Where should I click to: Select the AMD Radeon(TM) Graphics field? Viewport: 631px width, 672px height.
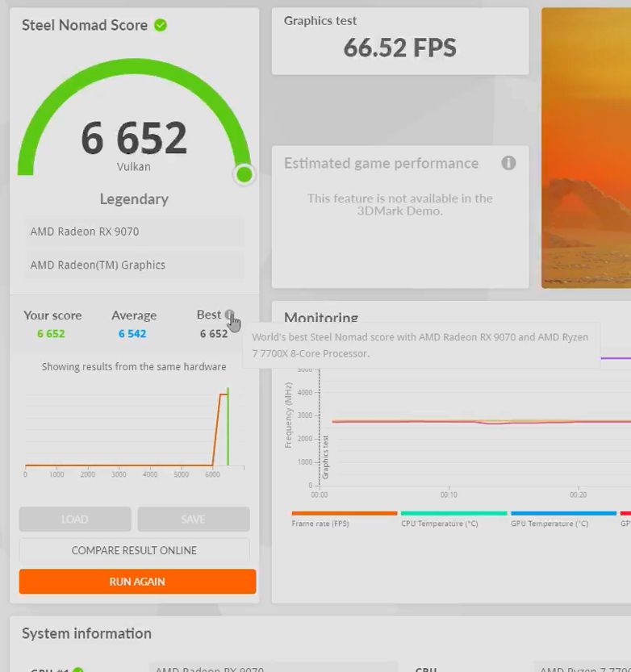pyautogui.click(x=135, y=265)
